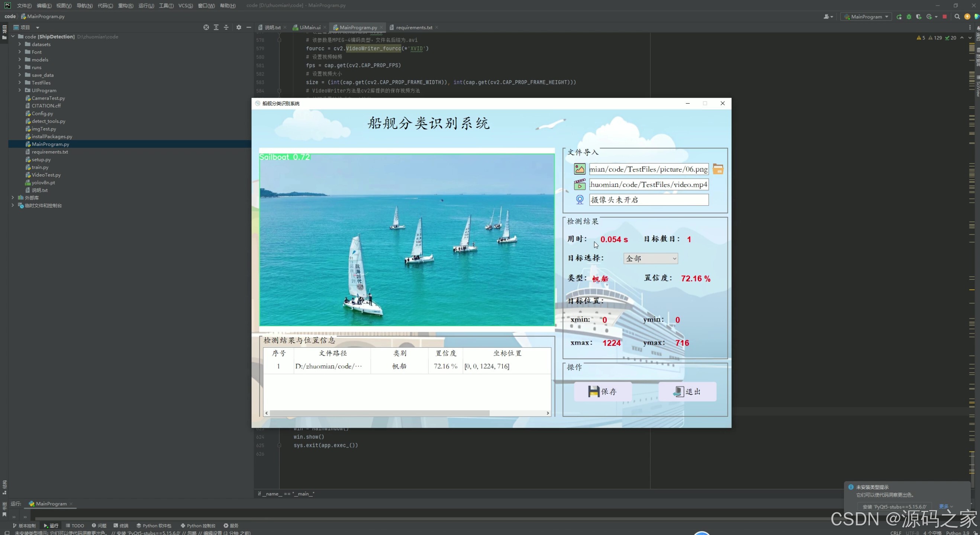Image resolution: width=980 pixels, height=535 pixels.
Task: Open detect_tools.py in project tree
Action: click(48, 121)
